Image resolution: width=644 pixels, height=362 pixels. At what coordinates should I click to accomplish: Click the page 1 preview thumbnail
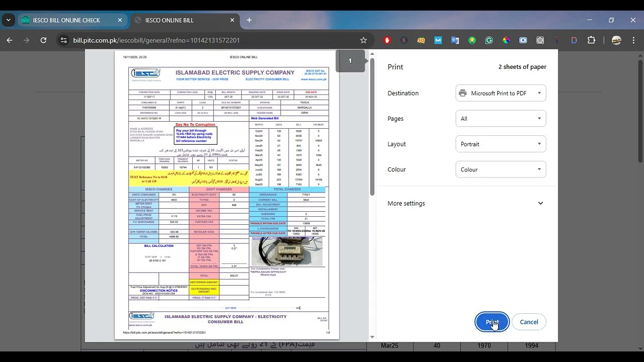pyautogui.click(x=350, y=61)
